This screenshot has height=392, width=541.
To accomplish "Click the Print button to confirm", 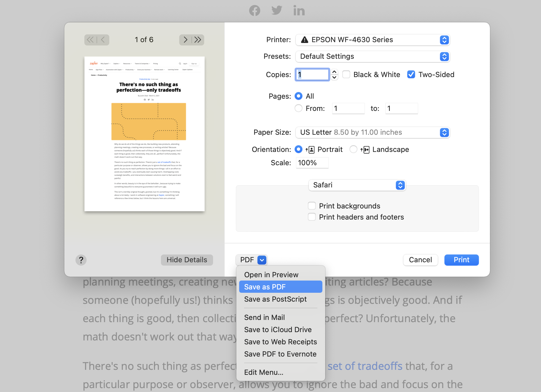I will pyautogui.click(x=461, y=259).
